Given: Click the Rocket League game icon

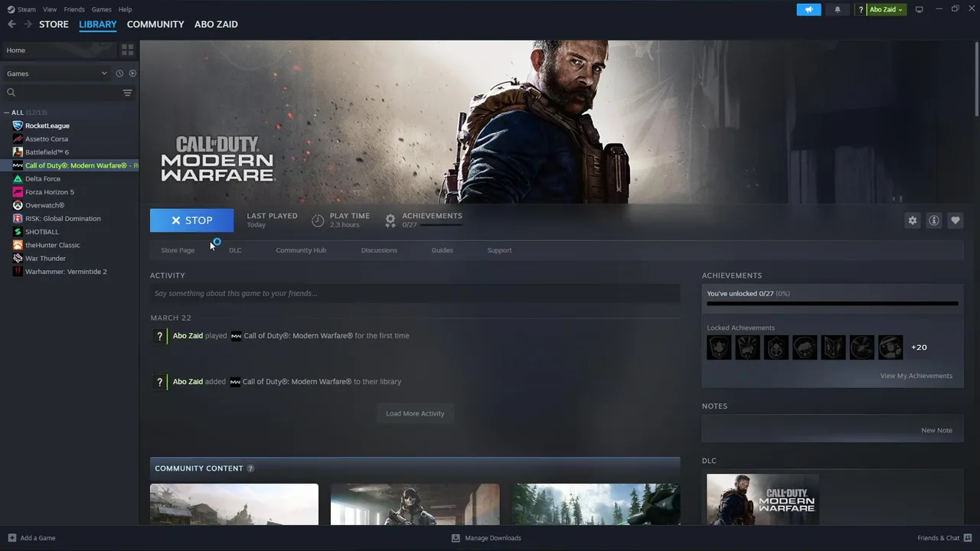Looking at the screenshot, I should pyautogui.click(x=18, y=126).
